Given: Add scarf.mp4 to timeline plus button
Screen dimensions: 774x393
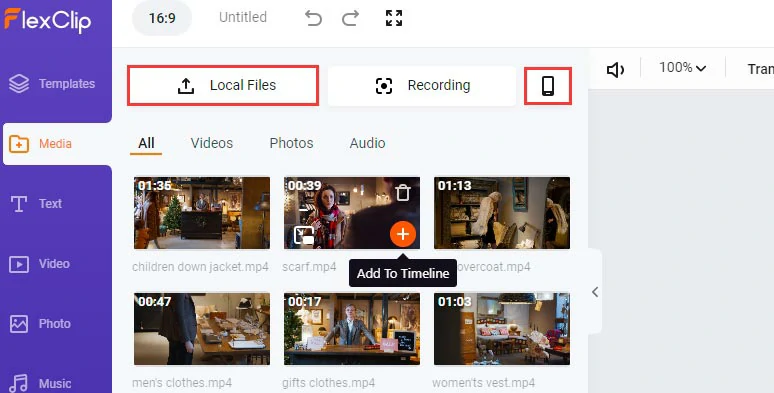Looking at the screenshot, I should pos(403,234).
